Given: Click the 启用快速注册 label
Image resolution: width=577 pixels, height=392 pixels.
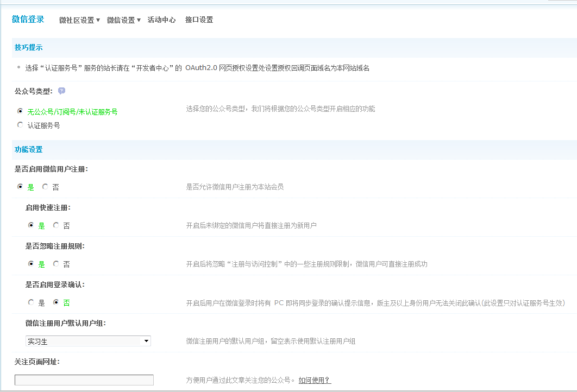Looking at the screenshot, I should (x=48, y=208).
